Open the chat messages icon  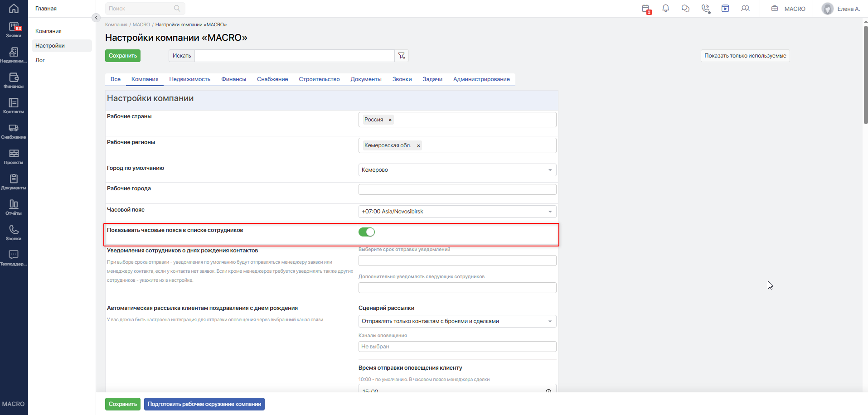click(x=685, y=9)
